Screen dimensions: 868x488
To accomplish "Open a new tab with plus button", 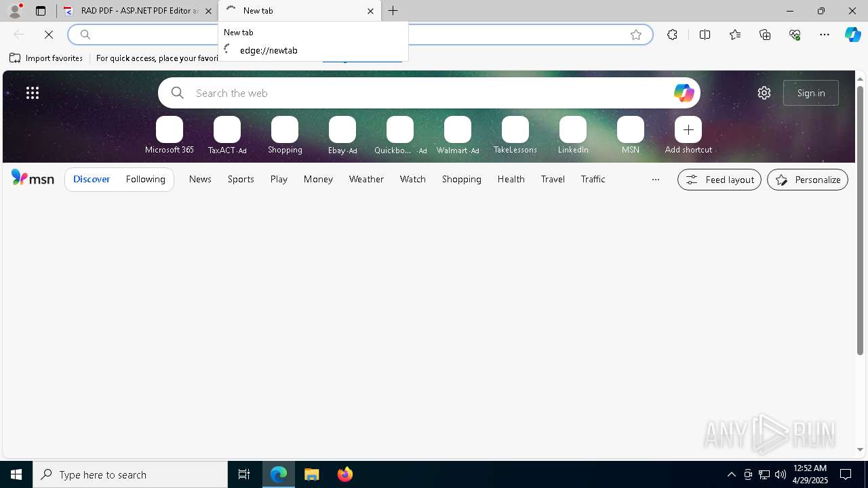I will pyautogui.click(x=393, y=11).
